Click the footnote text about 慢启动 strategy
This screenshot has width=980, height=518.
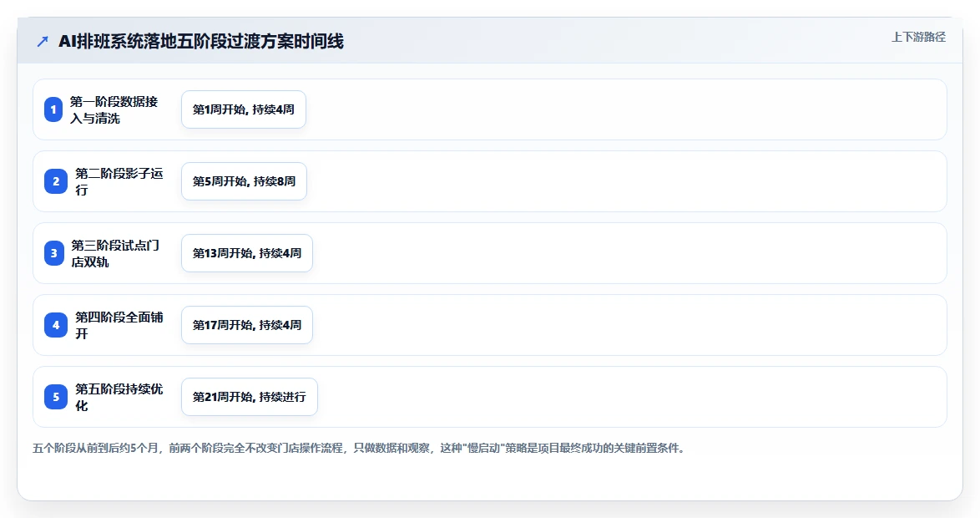tap(358, 448)
